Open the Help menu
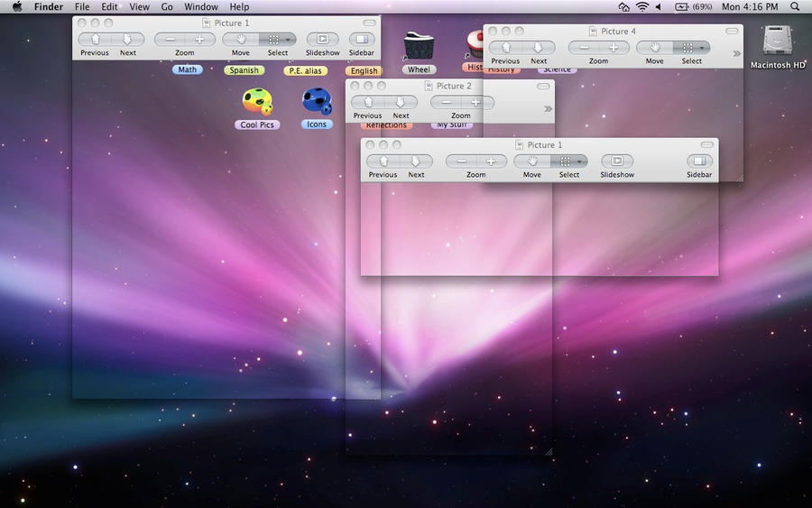 [x=239, y=6]
